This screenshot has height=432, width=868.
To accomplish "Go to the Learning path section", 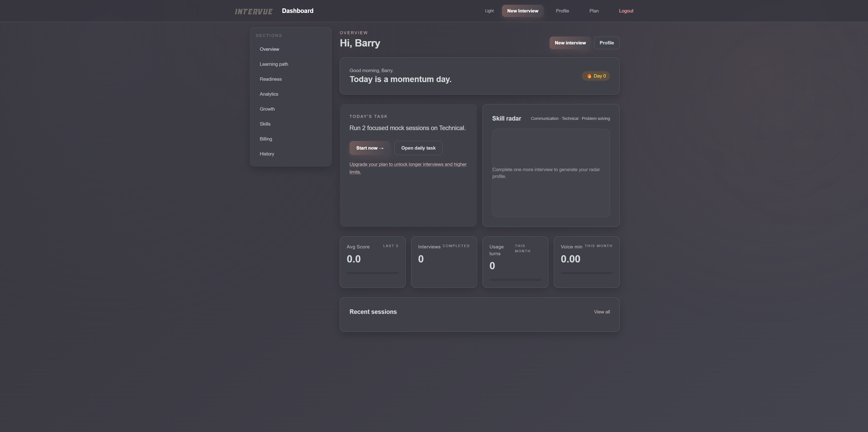I will [274, 64].
